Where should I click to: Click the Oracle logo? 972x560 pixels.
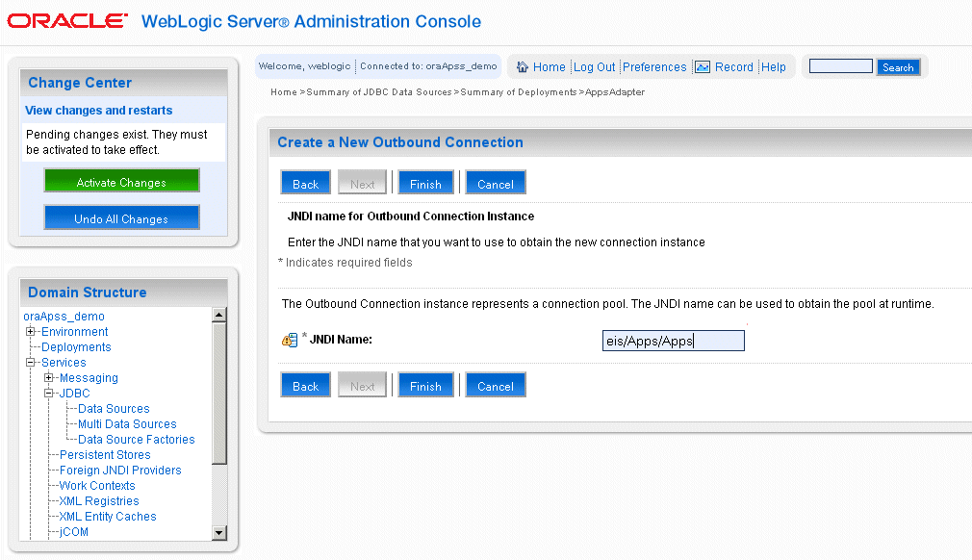point(67,21)
